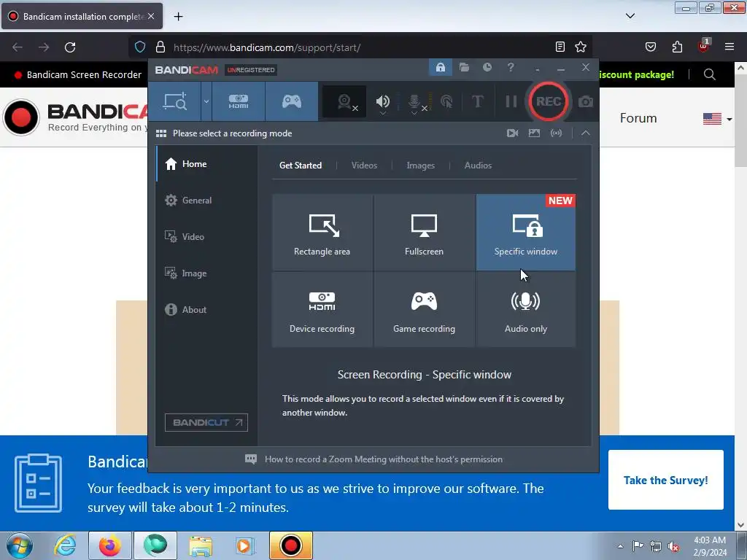
Task: Click the Firefox shield tracking protection icon
Action: pos(139,47)
